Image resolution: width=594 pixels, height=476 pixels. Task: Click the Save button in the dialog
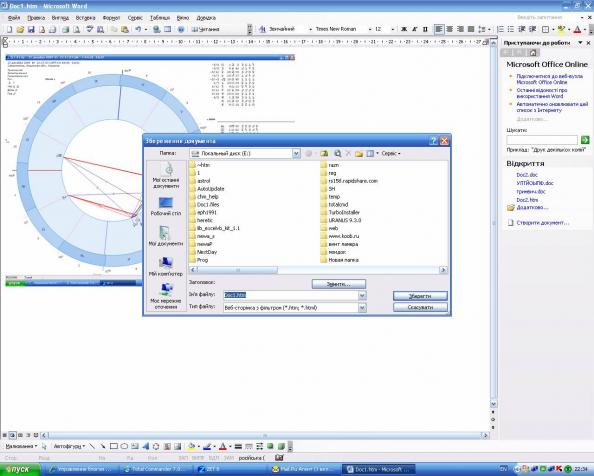pyautogui.click(x=420, y=296)
